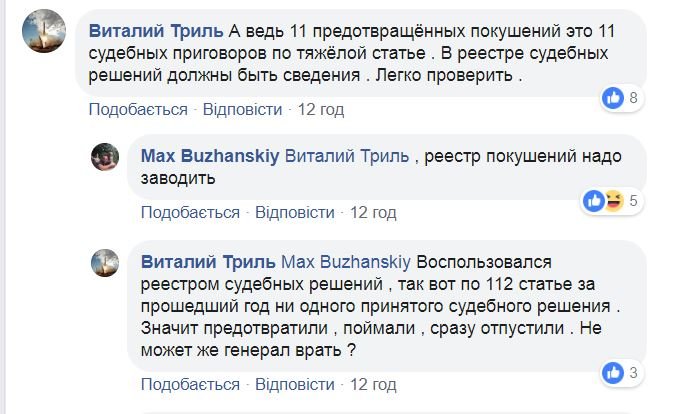Click the Виталий Триль mention inside Max Buzhanskiy's reply
Viewport: 686px width, 414px height.
[347, 156]
